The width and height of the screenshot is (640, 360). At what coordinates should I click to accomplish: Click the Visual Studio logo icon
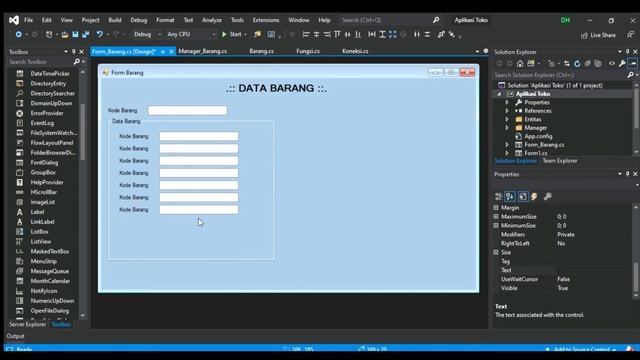[x=13, y=20]
